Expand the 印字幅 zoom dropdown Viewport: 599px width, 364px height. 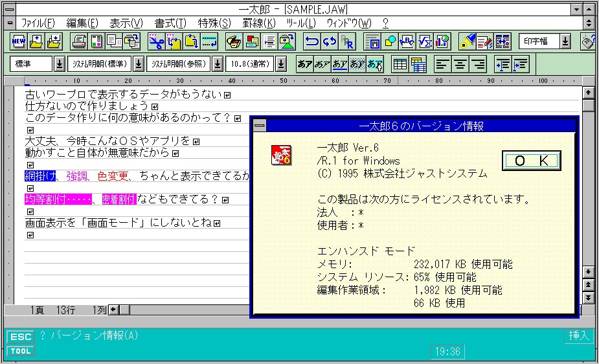point(565,42)
